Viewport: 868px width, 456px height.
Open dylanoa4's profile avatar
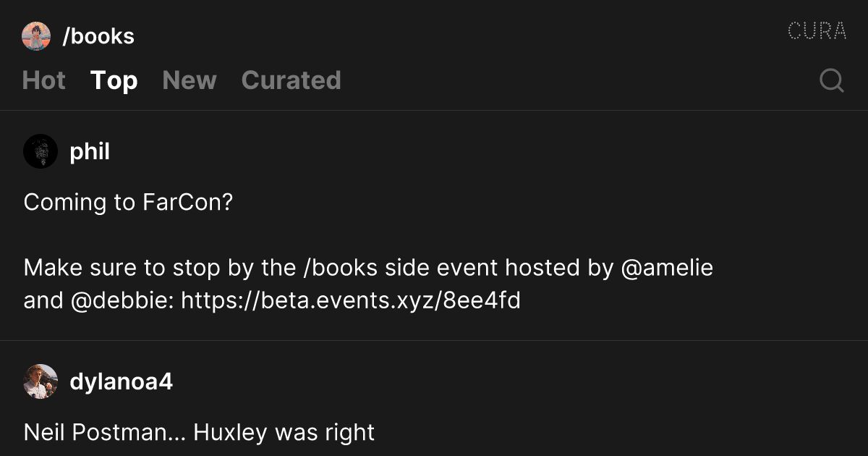tap(41, 381)
